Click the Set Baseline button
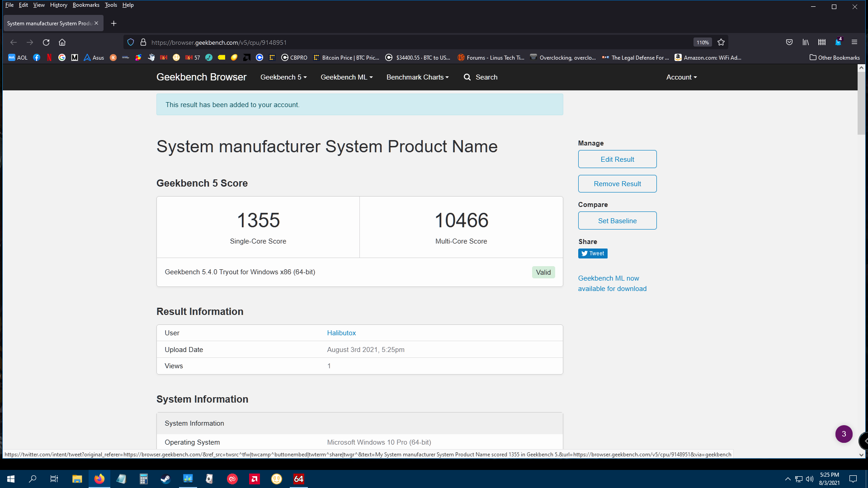The image size is (868, 488). click(617, 221)
